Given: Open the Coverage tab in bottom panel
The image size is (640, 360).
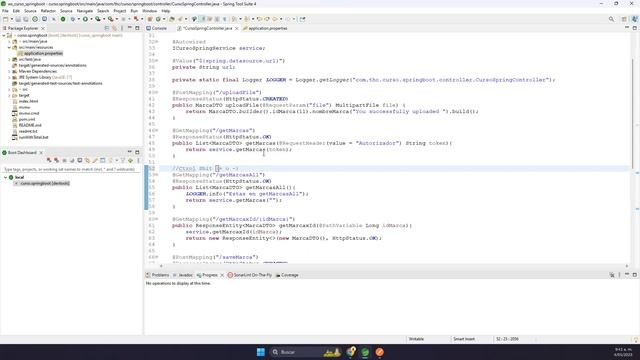Looking at the screenshot, I should [287, 275].
